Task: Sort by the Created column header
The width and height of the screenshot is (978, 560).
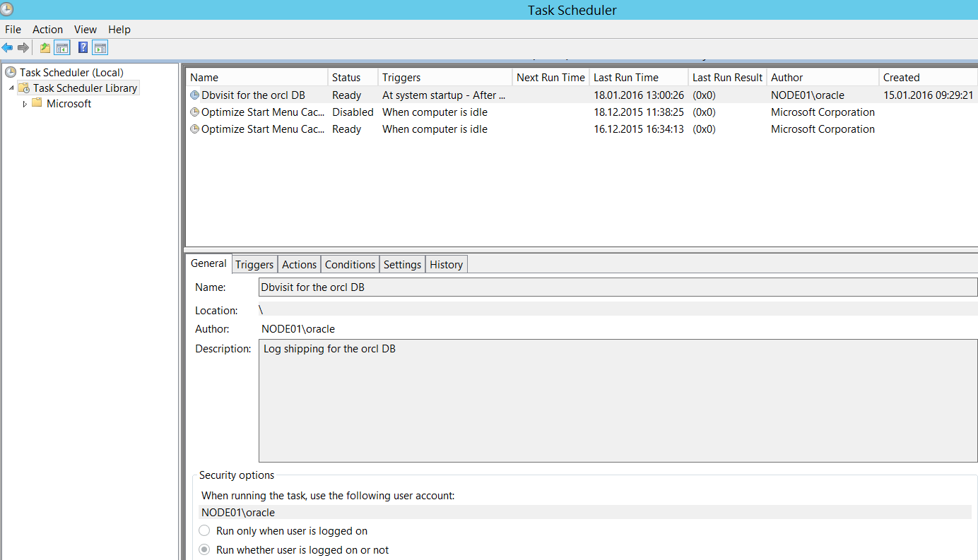Action: pos(928,77)
